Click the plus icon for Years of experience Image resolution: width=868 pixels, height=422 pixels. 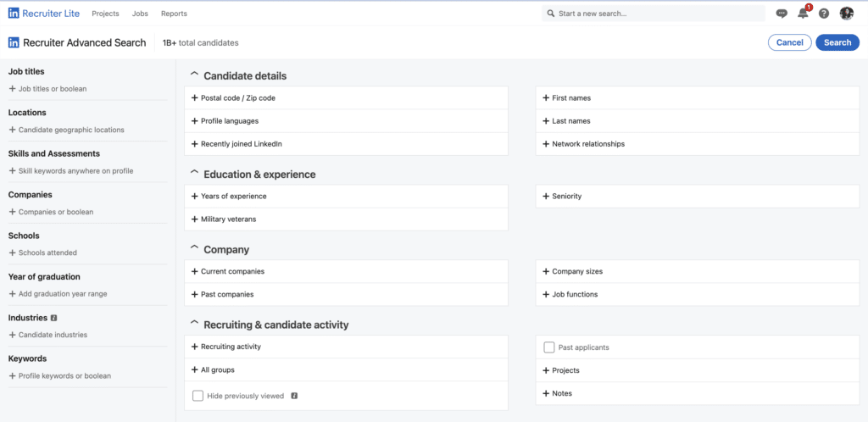[194, 197]
